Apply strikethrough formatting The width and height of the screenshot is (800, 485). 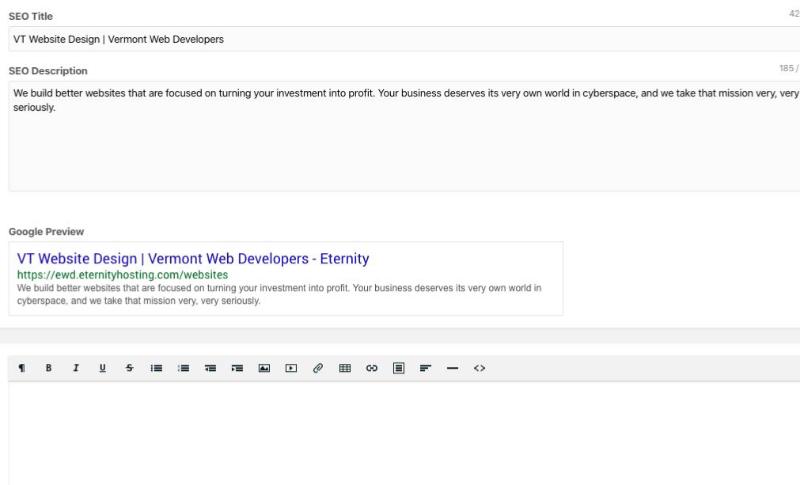(x=130, y=368)
